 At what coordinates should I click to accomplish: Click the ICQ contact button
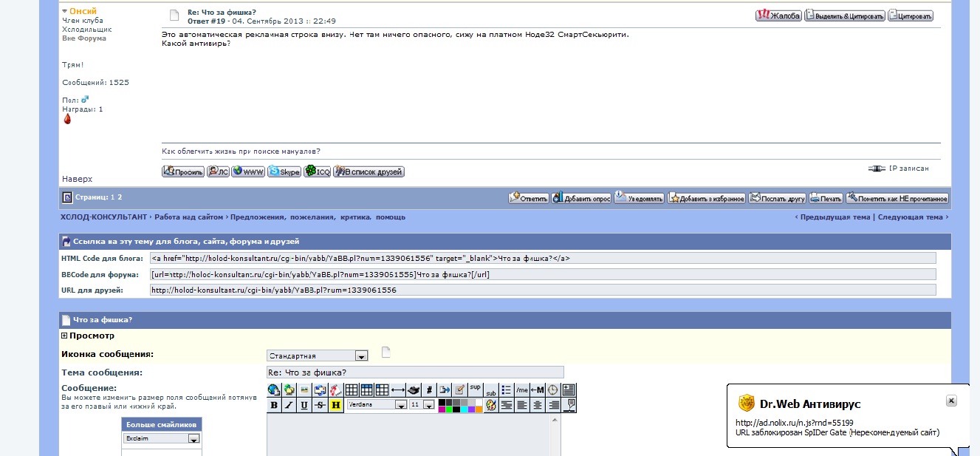click(x=318, y=171)
